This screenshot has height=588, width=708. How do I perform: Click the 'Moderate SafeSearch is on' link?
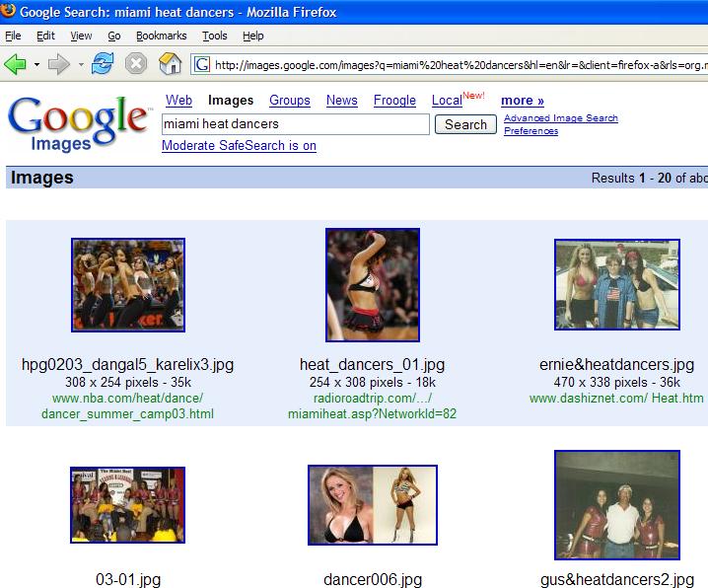[x=239, y=146]
